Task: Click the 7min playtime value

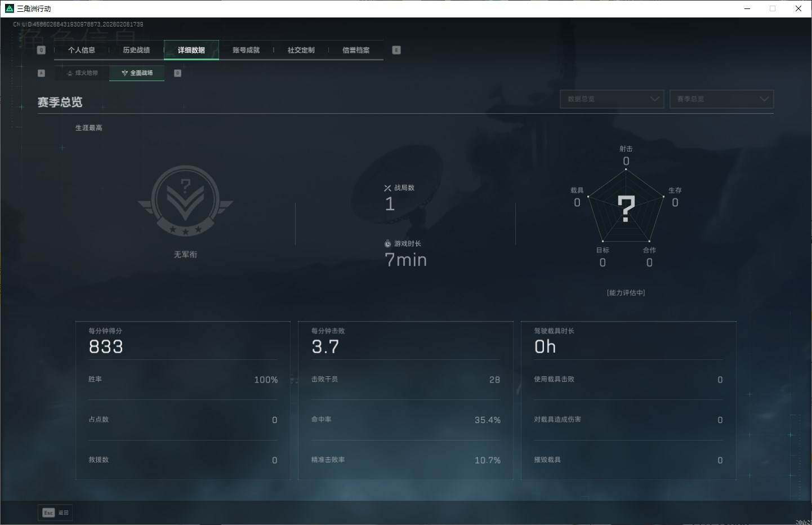Action: [x=405, y=260]
